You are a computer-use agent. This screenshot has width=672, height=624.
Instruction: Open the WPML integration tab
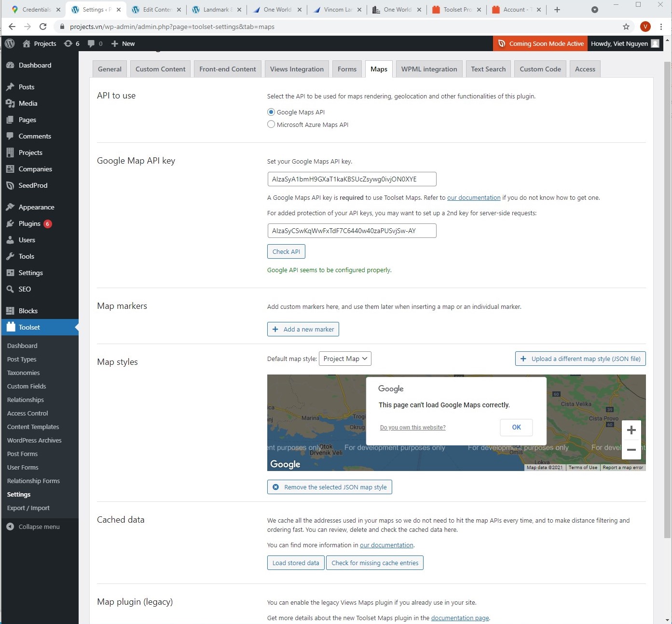tap(429, 69)
